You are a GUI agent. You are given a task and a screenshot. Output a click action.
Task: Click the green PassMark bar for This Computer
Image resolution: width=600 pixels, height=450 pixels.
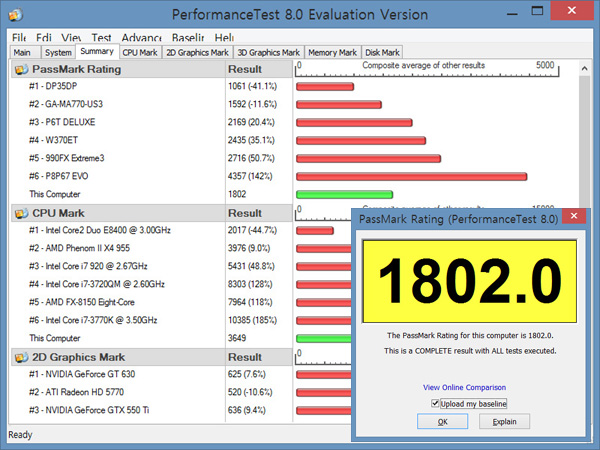(x=344, y=194)
